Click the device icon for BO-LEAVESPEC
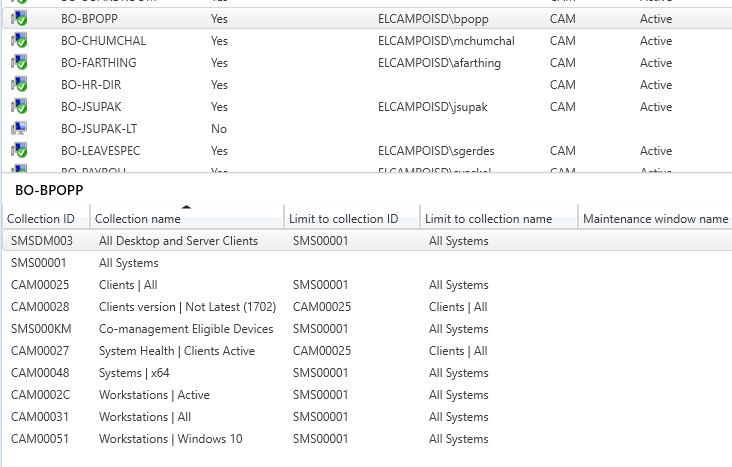This screenshot has height=467, width=732. tap(19, 150)
